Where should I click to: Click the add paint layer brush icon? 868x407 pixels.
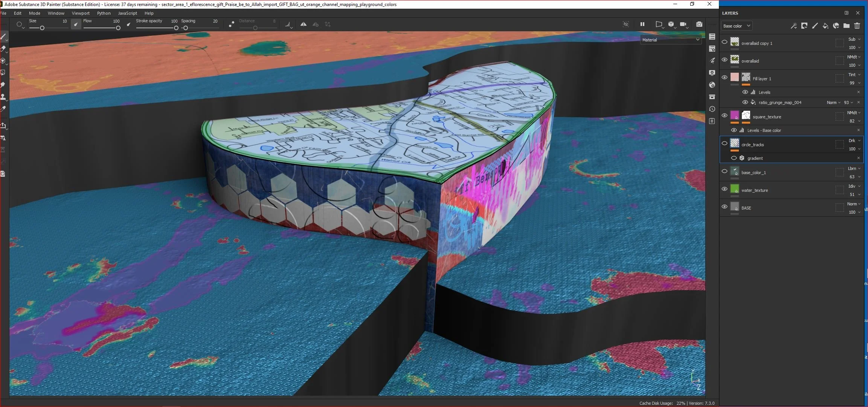pos(815,26)
